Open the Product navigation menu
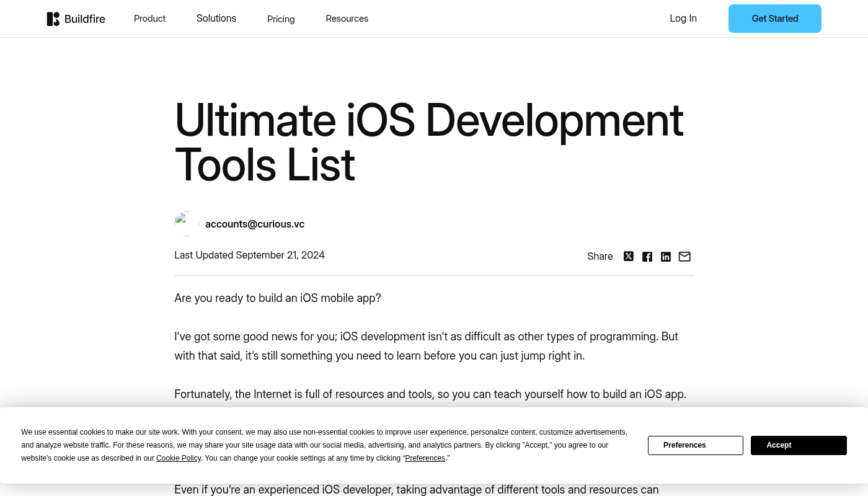Screen dimensions: 868x496 [x=149, y=19]
